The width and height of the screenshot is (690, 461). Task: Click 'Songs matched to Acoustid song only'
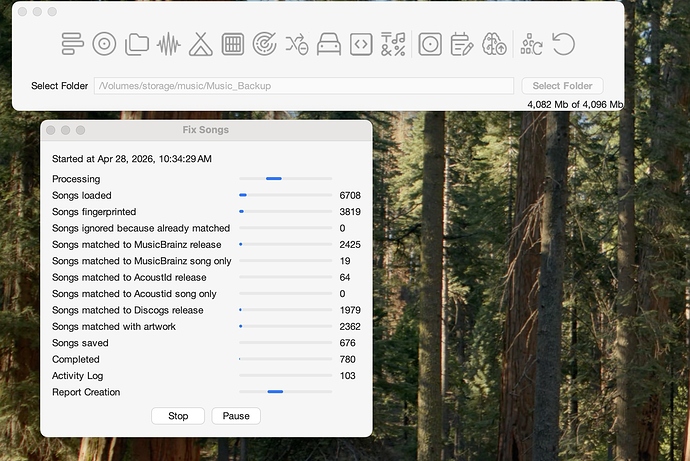click(134, 294)
